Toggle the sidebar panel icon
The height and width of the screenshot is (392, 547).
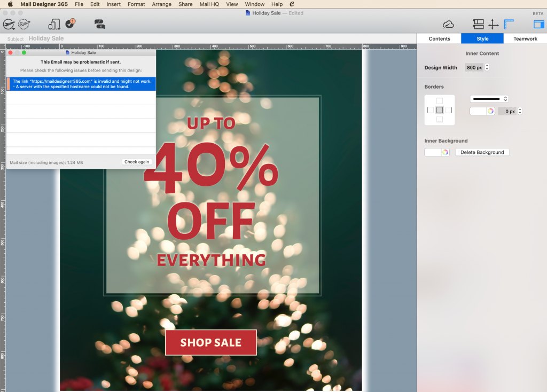[x=539, y=25]
